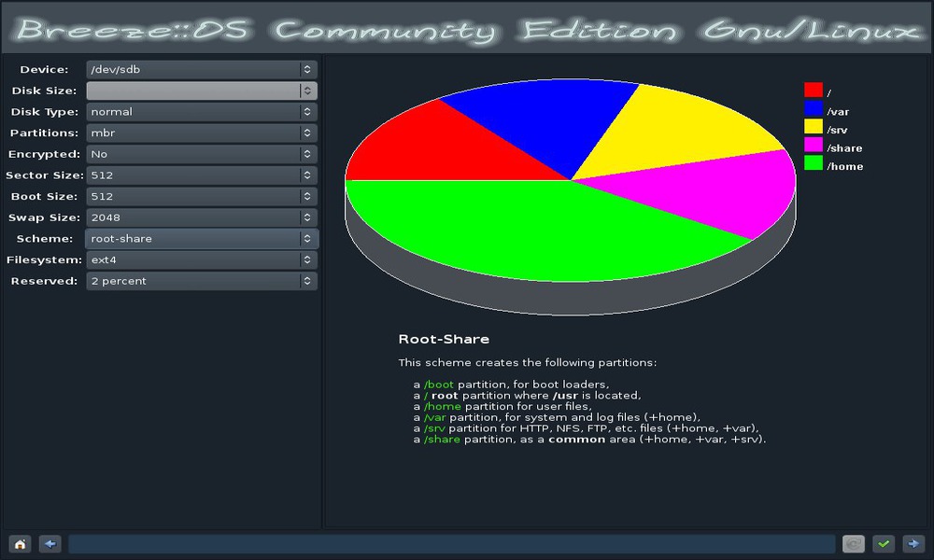This screenshot has width=934, height=560.
Task: Open the Scheme dropdown showing root-share
Action: point(201,238)
